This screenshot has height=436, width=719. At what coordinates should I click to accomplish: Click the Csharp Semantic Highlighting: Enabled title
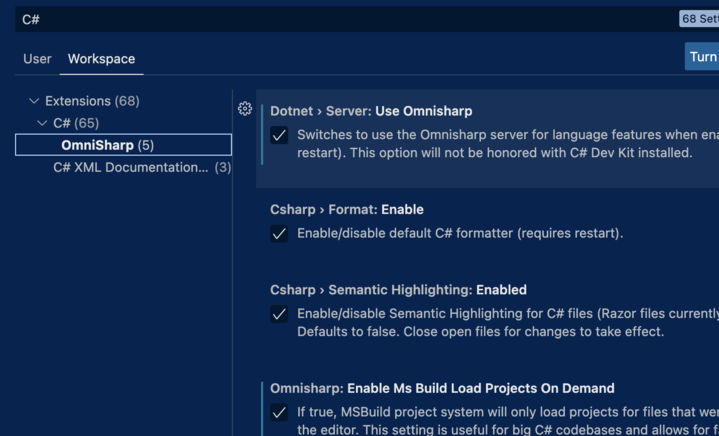[398, 290]
